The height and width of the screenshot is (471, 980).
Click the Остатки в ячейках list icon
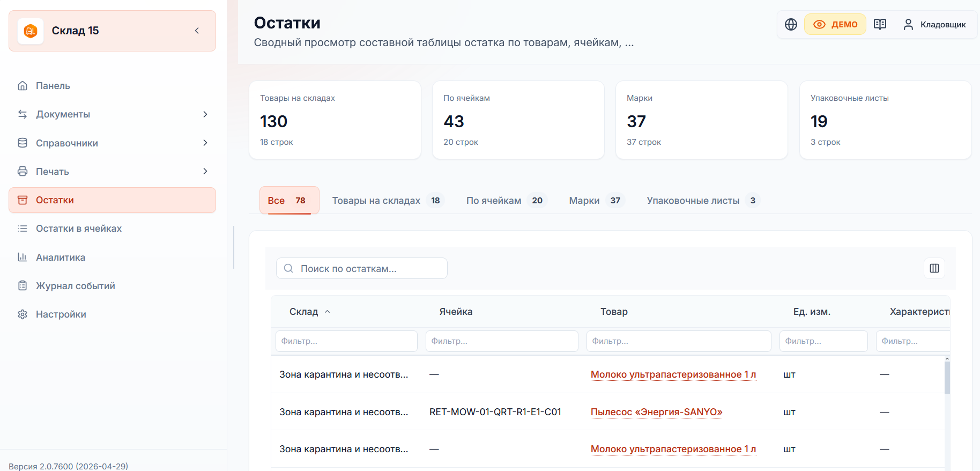pyautogui.click(x=23, y=229)
